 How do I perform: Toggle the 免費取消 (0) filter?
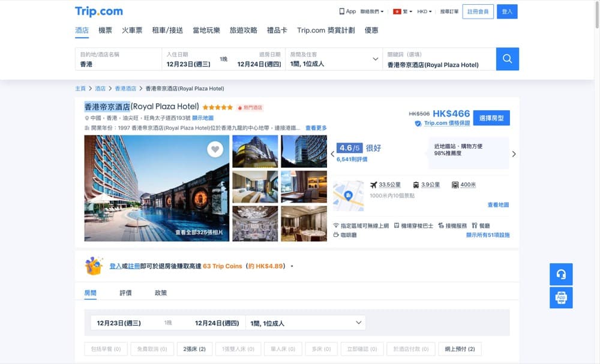click(152, 349)
